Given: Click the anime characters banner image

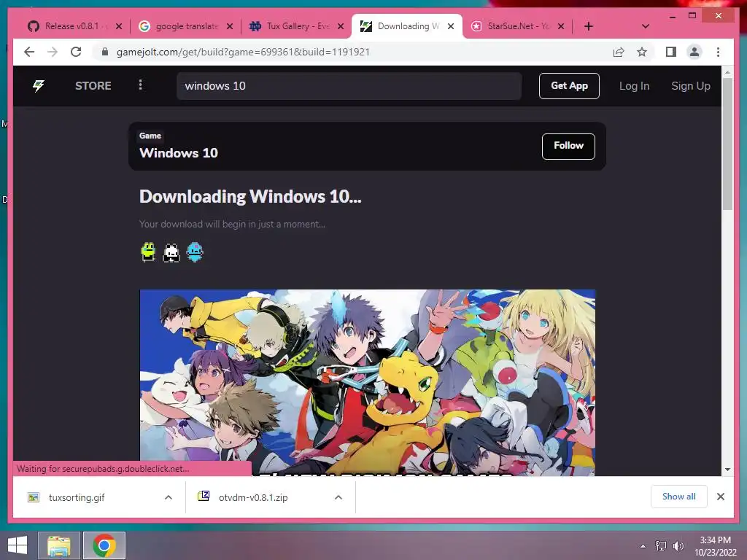Looking at the screenshot, I should pos(368,382).
